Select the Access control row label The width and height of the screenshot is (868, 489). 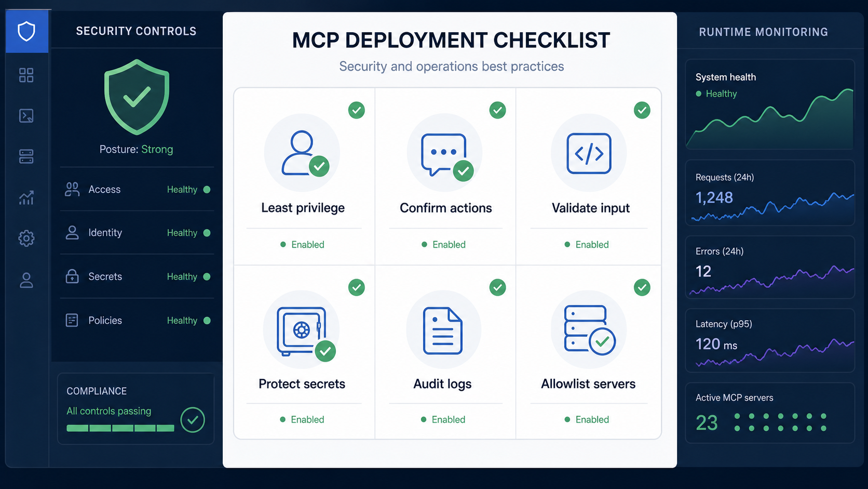[104, 190]
